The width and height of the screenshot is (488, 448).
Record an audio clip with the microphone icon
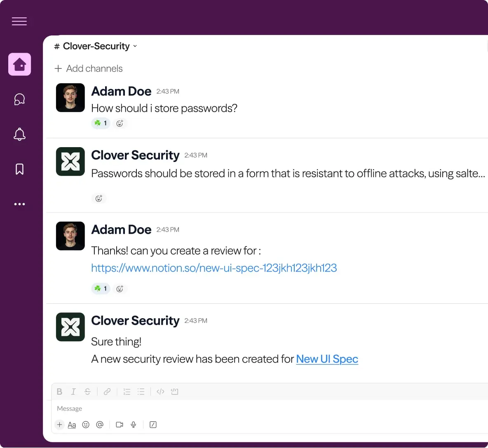(133, 425)
